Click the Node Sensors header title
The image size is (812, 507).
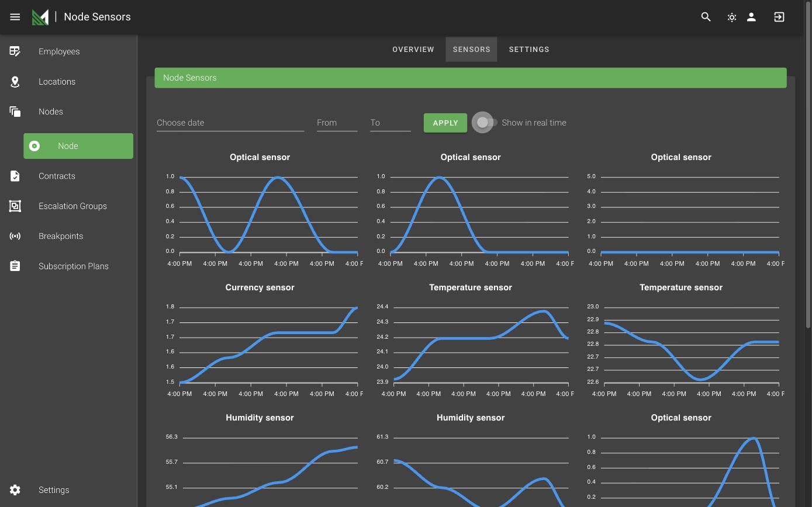click(x=97, y=17)
